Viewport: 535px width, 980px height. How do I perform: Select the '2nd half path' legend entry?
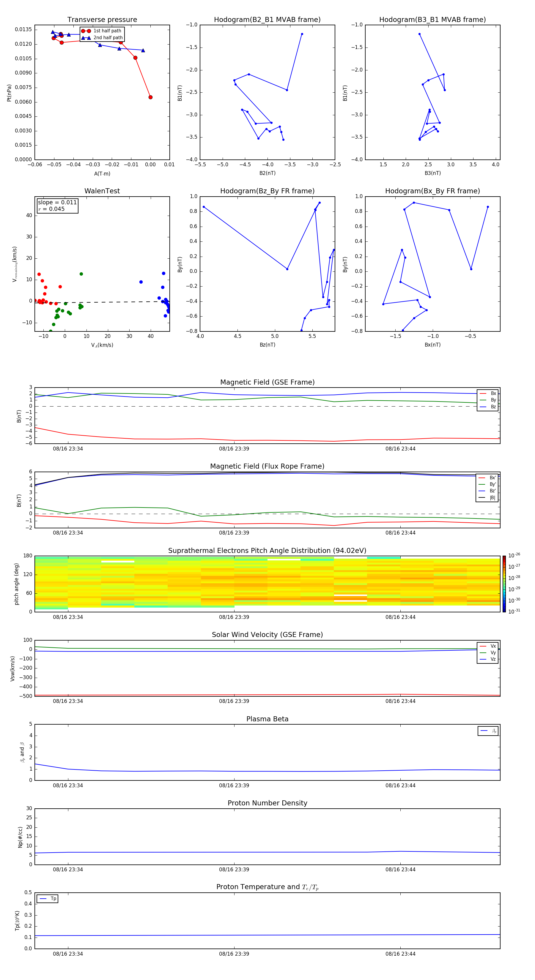point(102,38)
